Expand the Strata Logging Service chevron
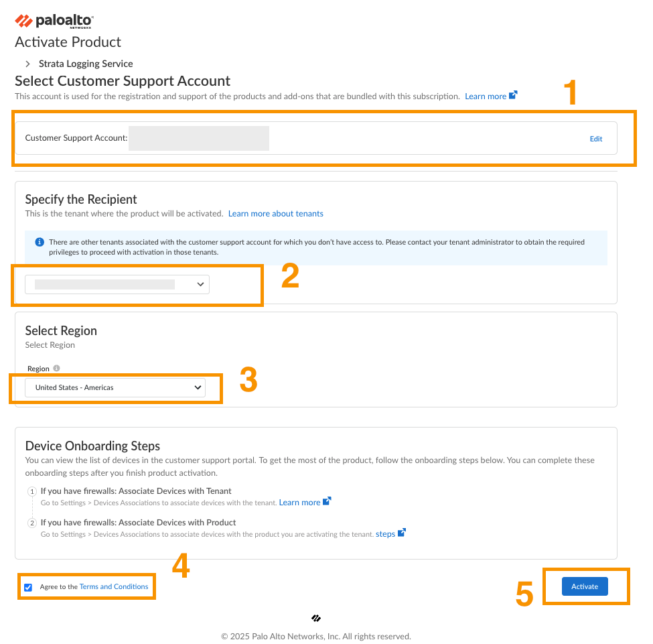Viewport: 653px width, 644px height. coord(27,64)
